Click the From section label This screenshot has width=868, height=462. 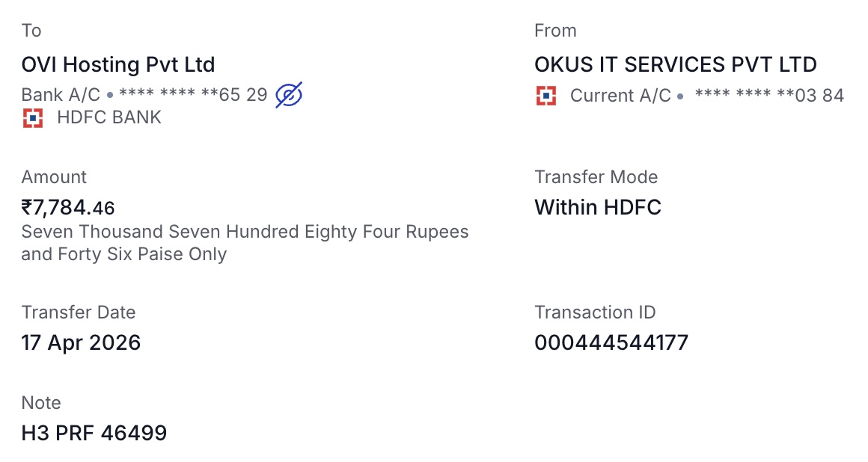tap(555, 31)
